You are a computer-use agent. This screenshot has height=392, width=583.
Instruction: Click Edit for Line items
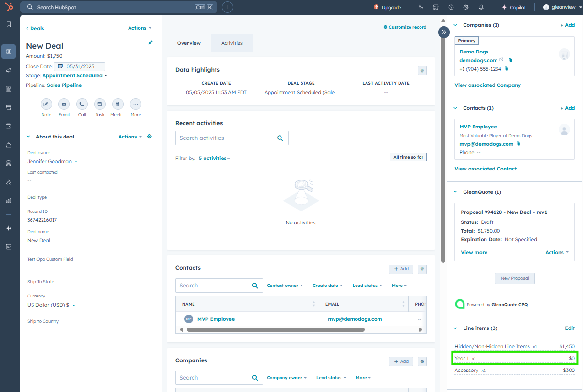click(x=570, y=328)
